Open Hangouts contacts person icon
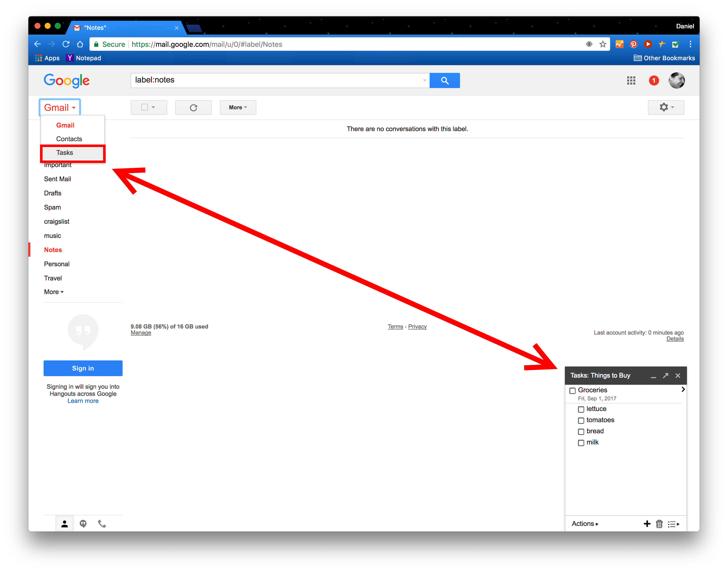This screenshot has height=572, width=728. [65, 523]
